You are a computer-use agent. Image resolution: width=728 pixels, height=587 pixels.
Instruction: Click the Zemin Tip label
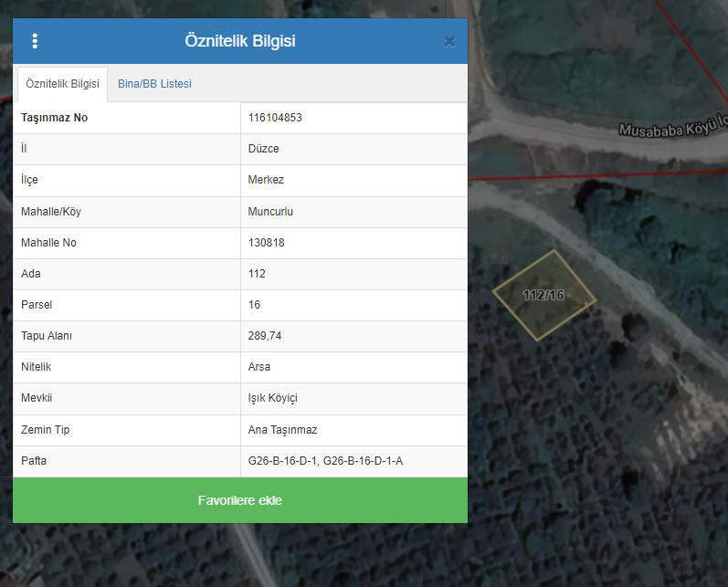tap(45, 430)
